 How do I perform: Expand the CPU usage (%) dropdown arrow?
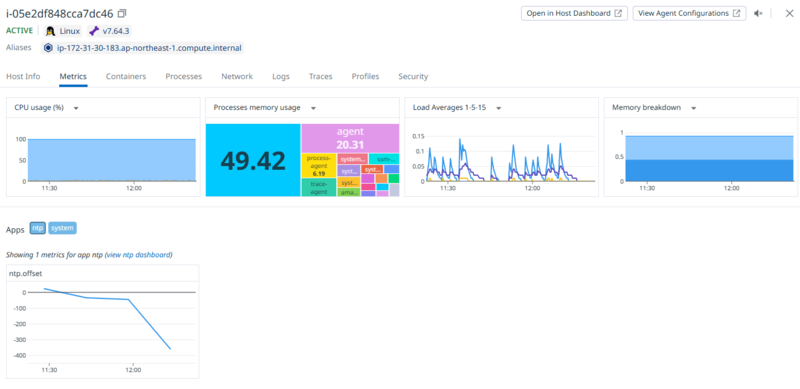coord(76,108)
